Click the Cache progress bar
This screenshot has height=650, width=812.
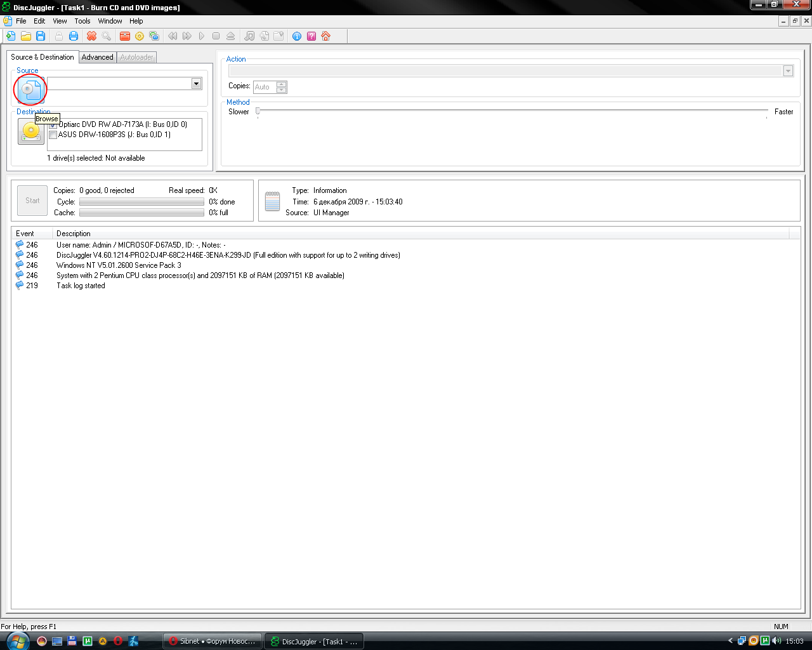point(141,213)
